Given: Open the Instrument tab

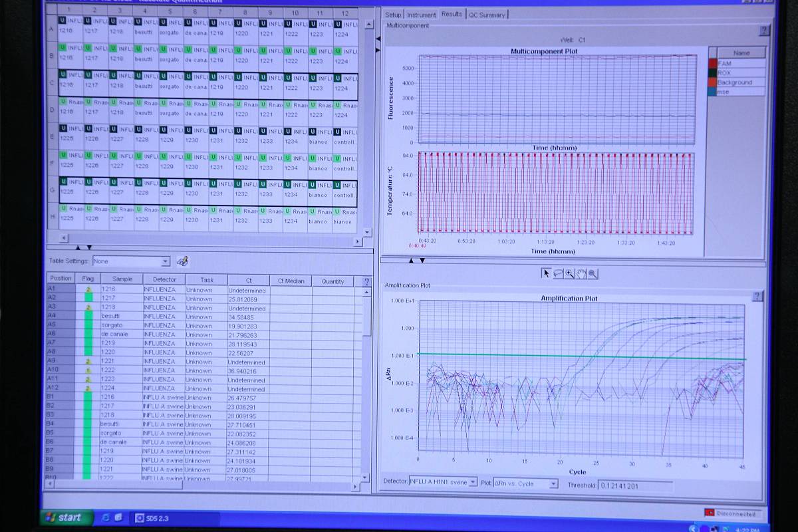Looking at the screenshot, I should click(422, 15).
